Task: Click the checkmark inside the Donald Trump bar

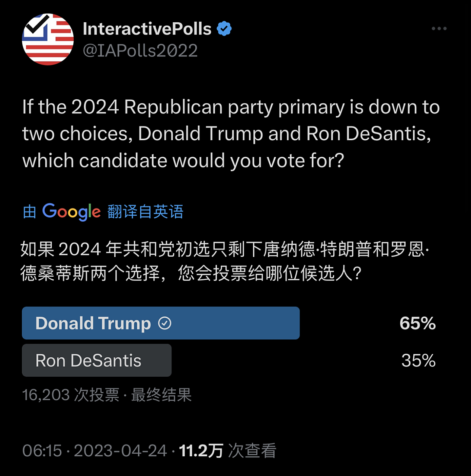Action: pyautogui.click(x=164, y=323)
